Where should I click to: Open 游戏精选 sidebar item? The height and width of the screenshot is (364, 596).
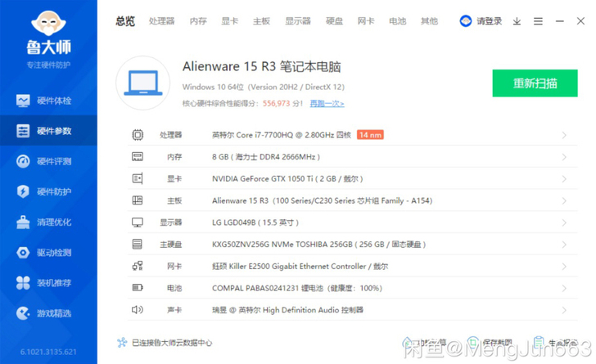(x=48, y=313)
